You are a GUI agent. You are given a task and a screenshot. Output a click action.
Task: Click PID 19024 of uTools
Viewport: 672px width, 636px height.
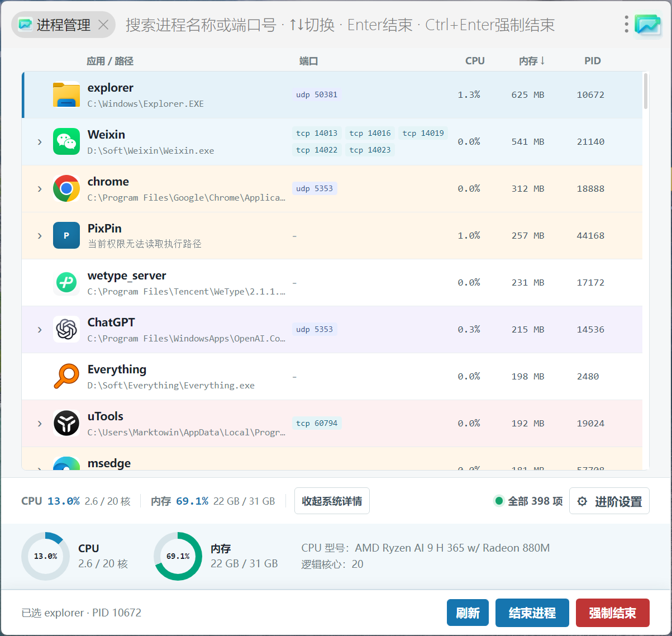590,423
